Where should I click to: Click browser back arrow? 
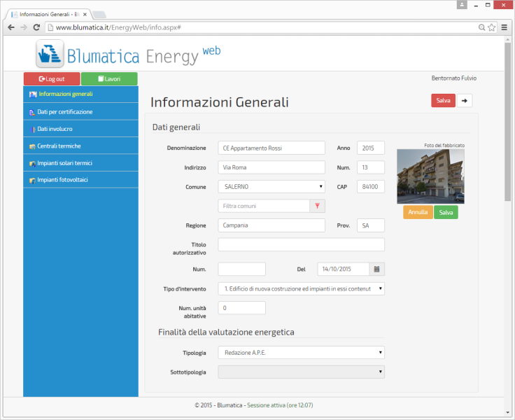[10, 27]
